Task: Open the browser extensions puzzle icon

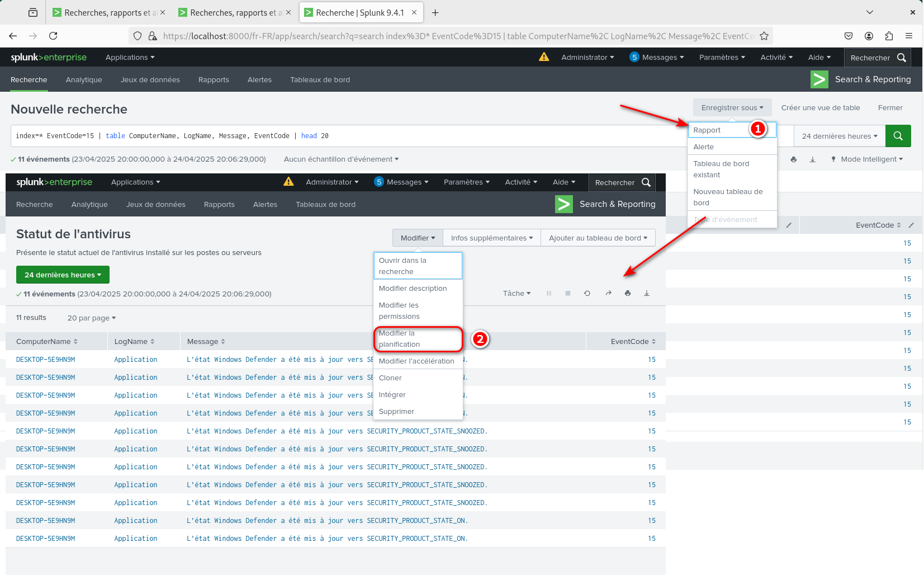Action: pos(889,36)
